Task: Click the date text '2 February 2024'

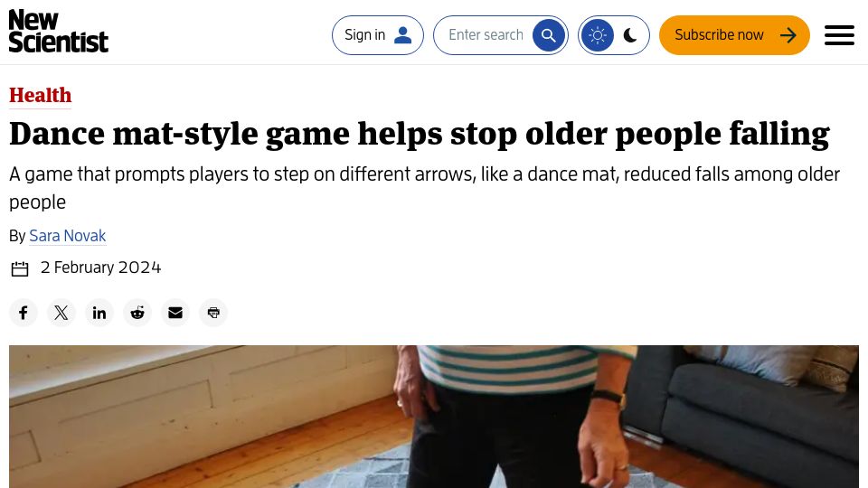Action: click(x=100, y=267)
